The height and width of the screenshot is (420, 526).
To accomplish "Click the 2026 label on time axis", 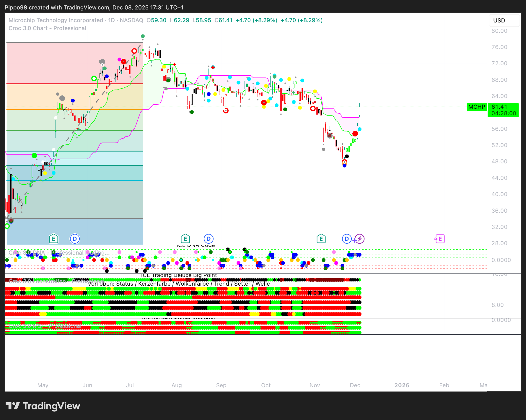I will point(402,385).
